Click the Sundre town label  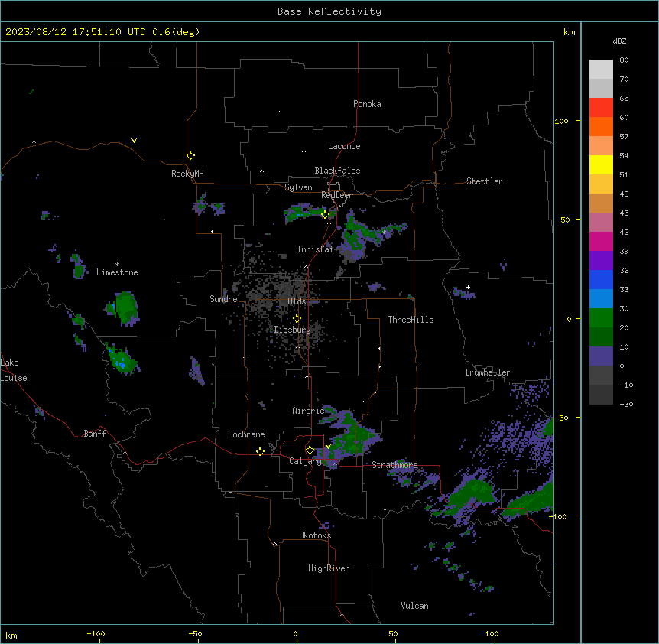click(223, 299)
